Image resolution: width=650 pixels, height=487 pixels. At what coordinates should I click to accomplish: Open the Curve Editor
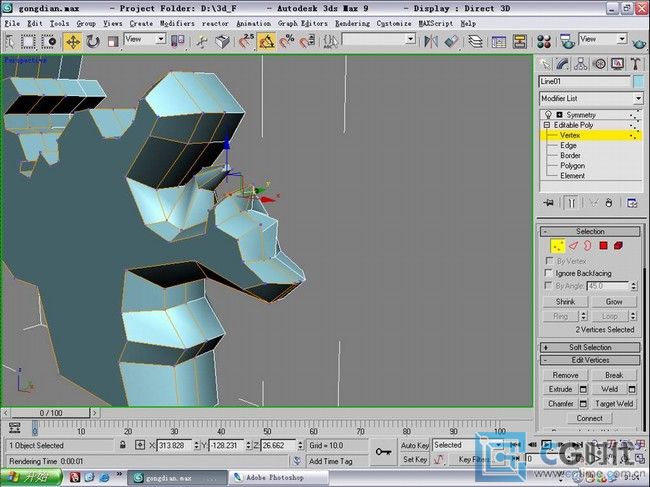tap(499, 41)
